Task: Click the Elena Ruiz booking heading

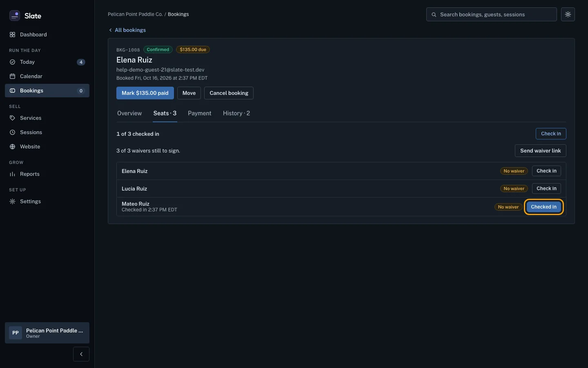Action: coord(134,60)
